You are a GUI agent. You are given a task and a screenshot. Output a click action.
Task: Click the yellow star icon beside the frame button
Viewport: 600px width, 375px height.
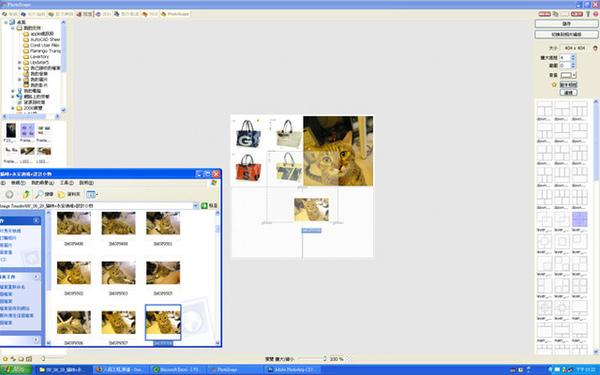click(x=554, y=85)
